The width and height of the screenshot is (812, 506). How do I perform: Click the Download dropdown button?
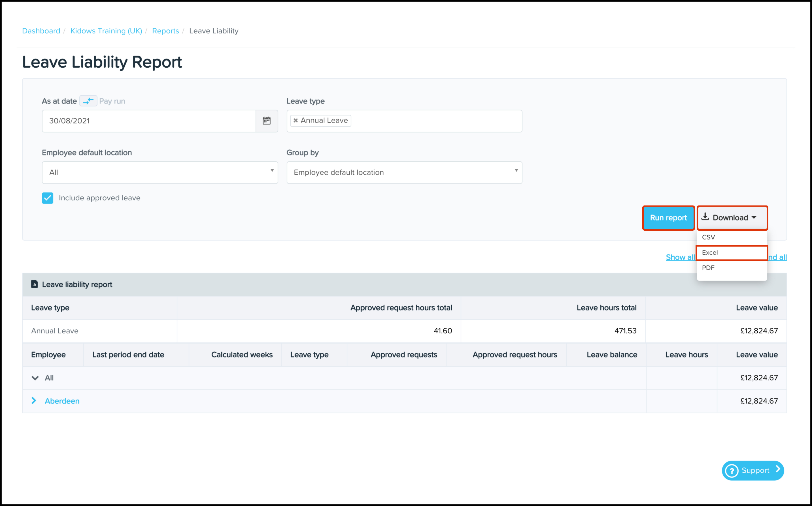(732, 218)
